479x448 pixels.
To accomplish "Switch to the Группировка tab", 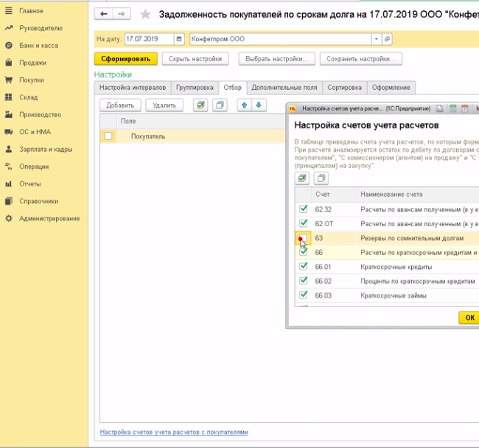I will click(195, 88).
